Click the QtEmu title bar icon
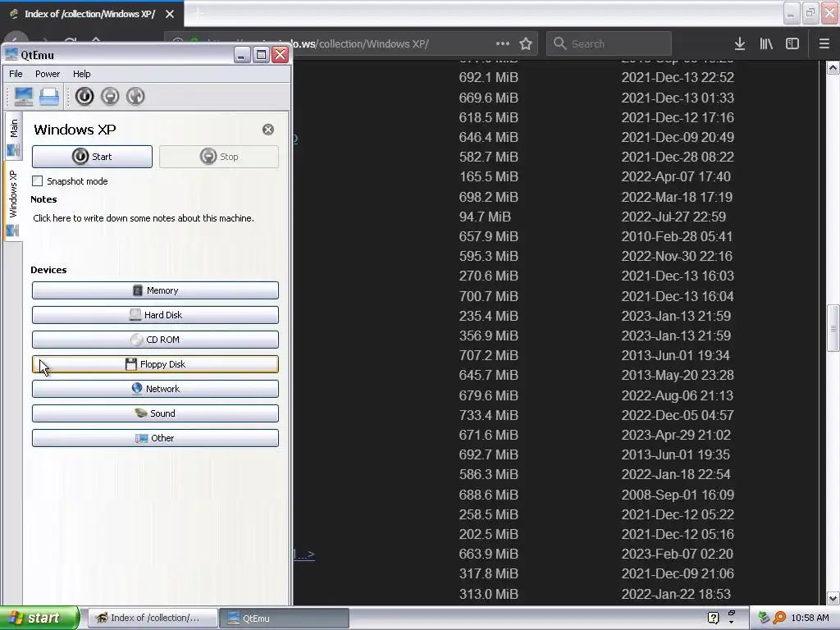 (x=11, y=54)
